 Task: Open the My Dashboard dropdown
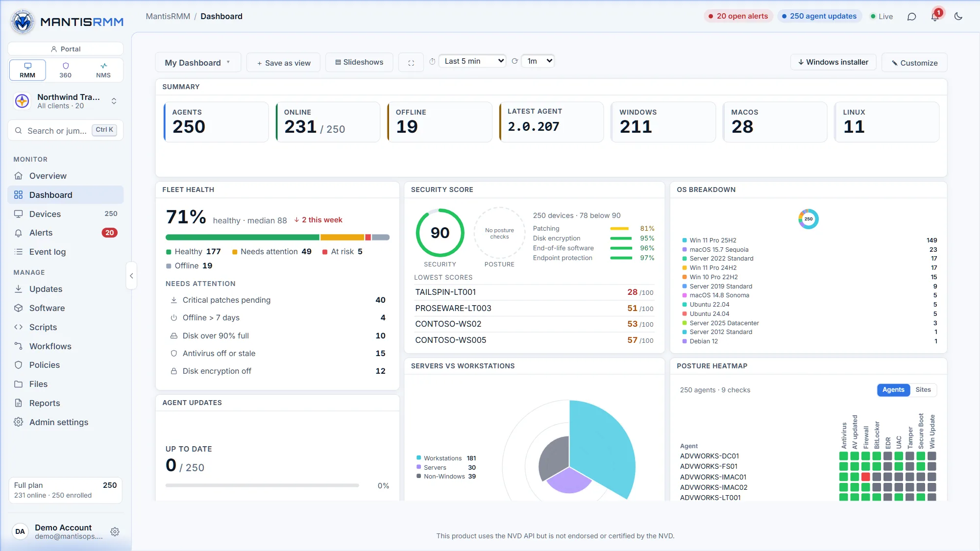click(198, 63)
